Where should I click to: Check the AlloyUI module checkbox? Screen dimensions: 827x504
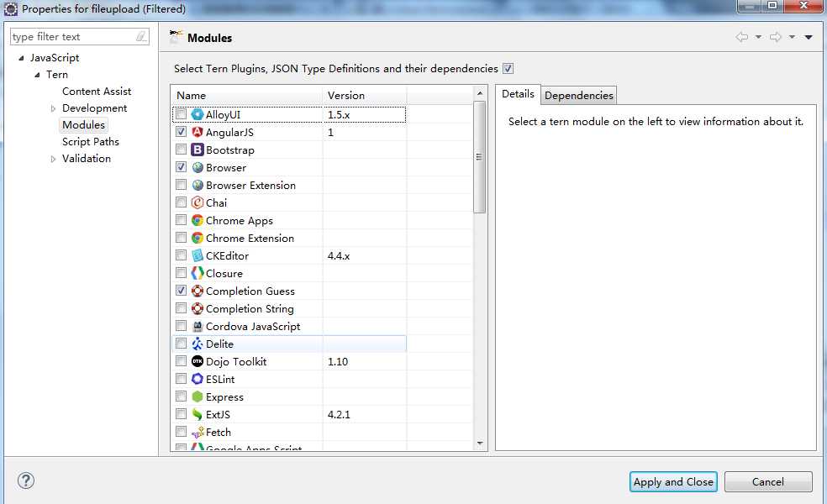[181, 114]
